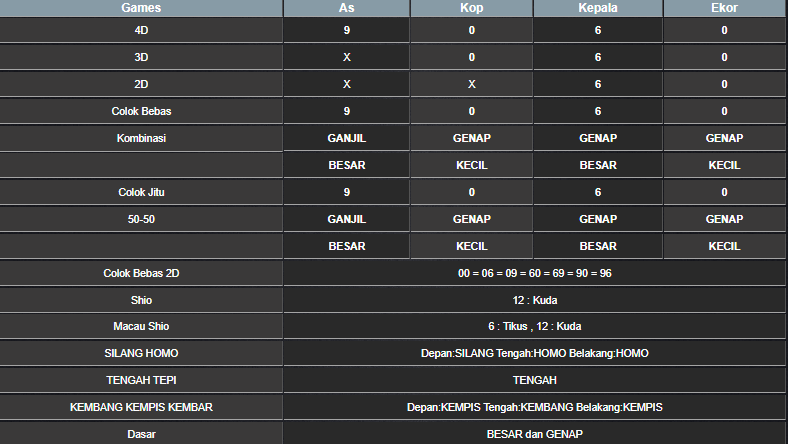
Task: Click the Kepala value 6 in 4D row
Action: [598, 30]
